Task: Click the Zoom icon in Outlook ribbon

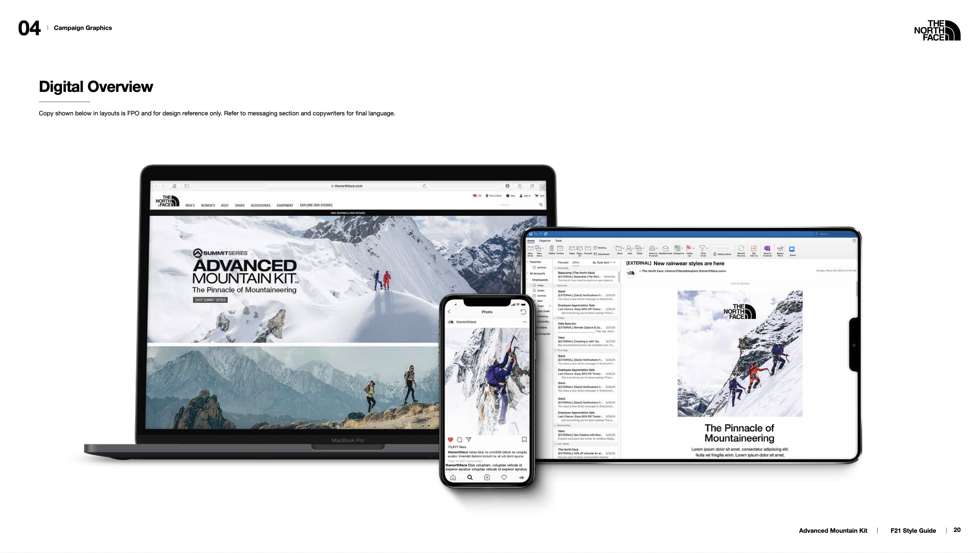Action: [x=792, y=249]
